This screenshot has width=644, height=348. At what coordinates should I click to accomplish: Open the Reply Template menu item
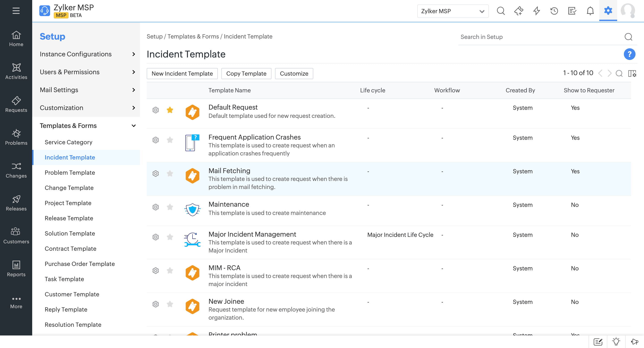point(66,310)
